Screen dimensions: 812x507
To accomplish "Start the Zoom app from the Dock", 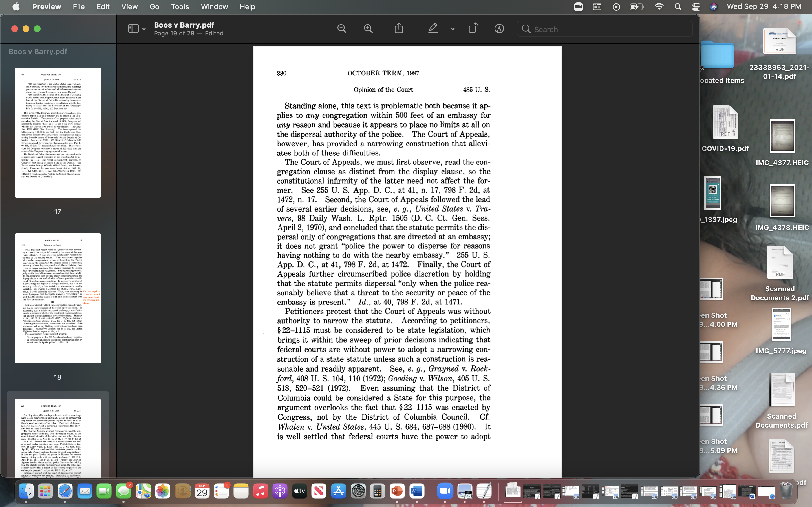I will (445, 491).
